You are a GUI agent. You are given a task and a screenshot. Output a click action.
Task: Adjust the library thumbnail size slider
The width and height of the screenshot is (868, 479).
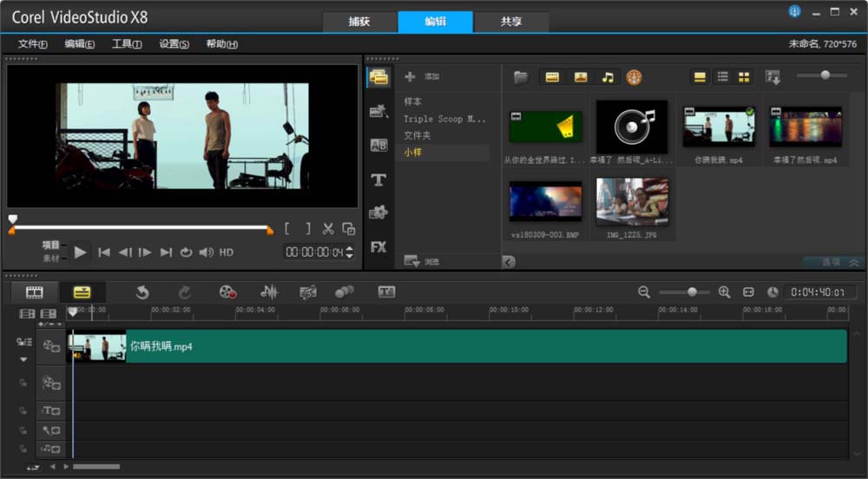[x=825, y=75]
